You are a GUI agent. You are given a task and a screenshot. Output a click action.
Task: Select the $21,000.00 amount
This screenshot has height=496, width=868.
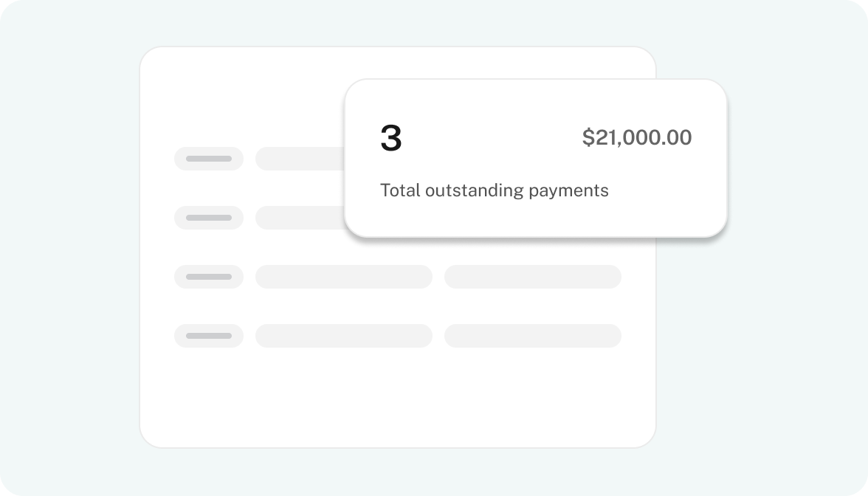pyautogui.click(x=636, y=137)
